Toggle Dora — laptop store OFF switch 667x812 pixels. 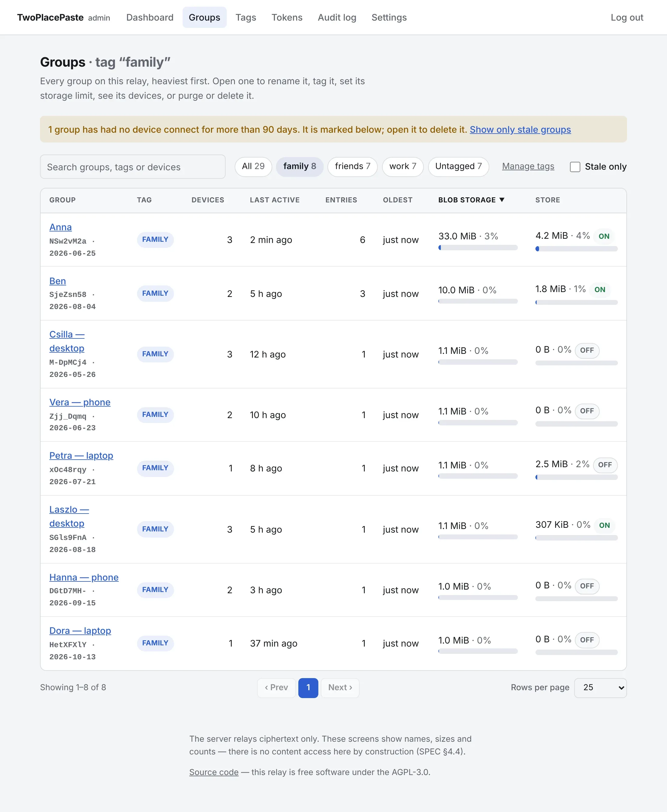(x=587, y=640)
